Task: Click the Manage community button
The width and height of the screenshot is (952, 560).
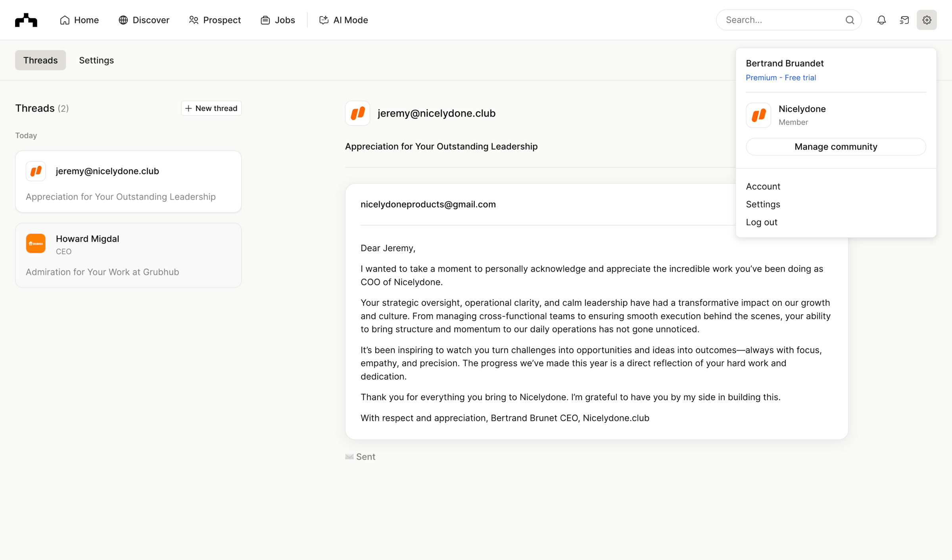Action: pyautogui.click(x=836, y=147)
